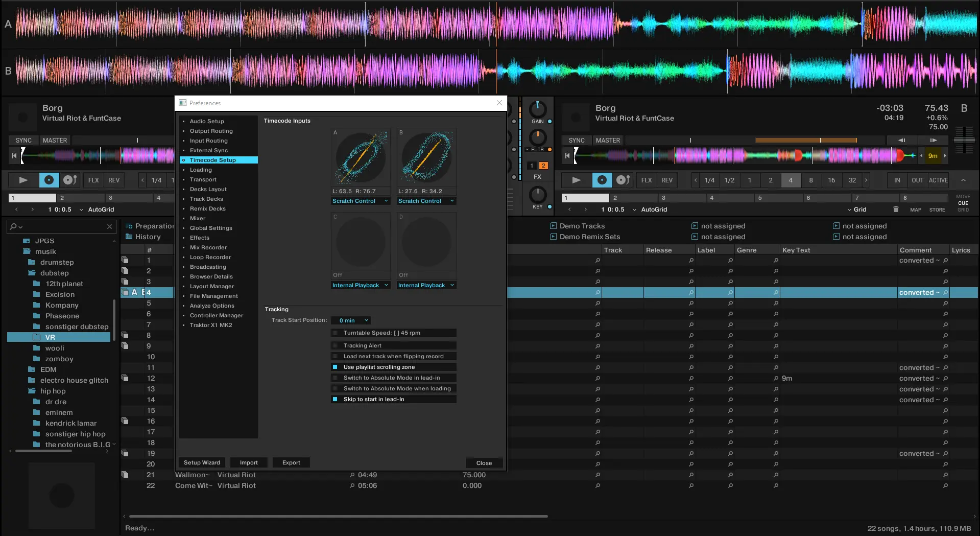The image size is (980, 536).
Task: Open Preparation playlist favorites icon
Action: coord(129,226)
